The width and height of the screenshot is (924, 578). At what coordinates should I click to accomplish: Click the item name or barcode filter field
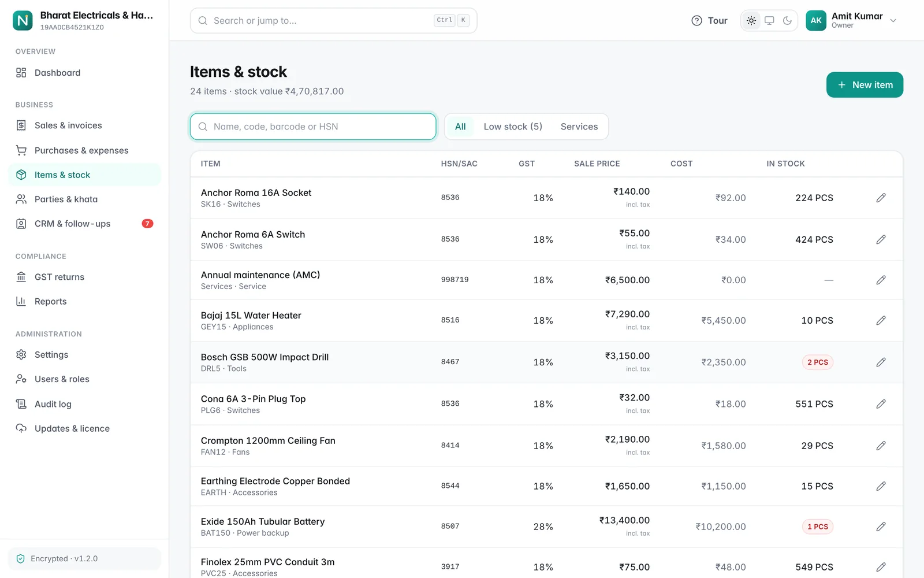[x=313, y=127]
